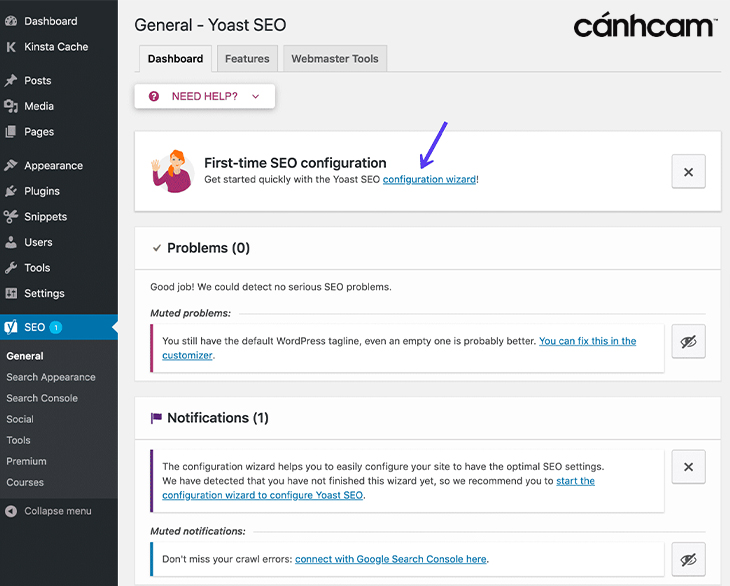Open the configuration wizard link
The height and width of the screenshot is (586, 730).
pos(429,179)
